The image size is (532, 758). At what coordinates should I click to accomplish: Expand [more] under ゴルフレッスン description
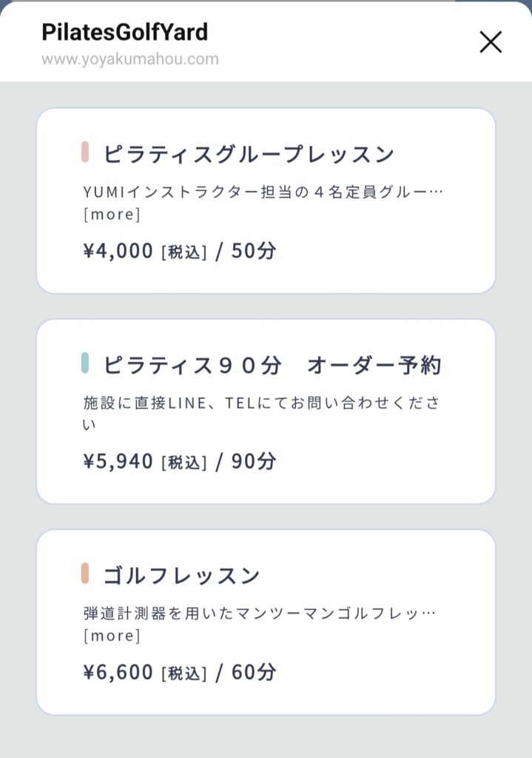pos(112,636)
